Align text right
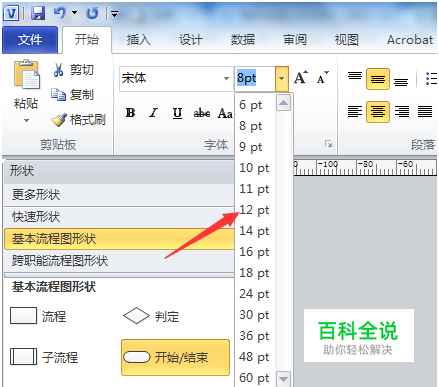 coord(402,112)
